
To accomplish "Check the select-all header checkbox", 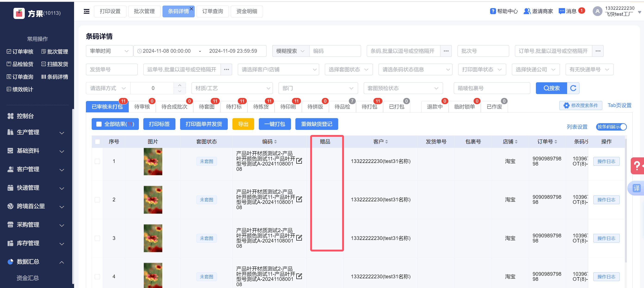I will click(97, 142).
